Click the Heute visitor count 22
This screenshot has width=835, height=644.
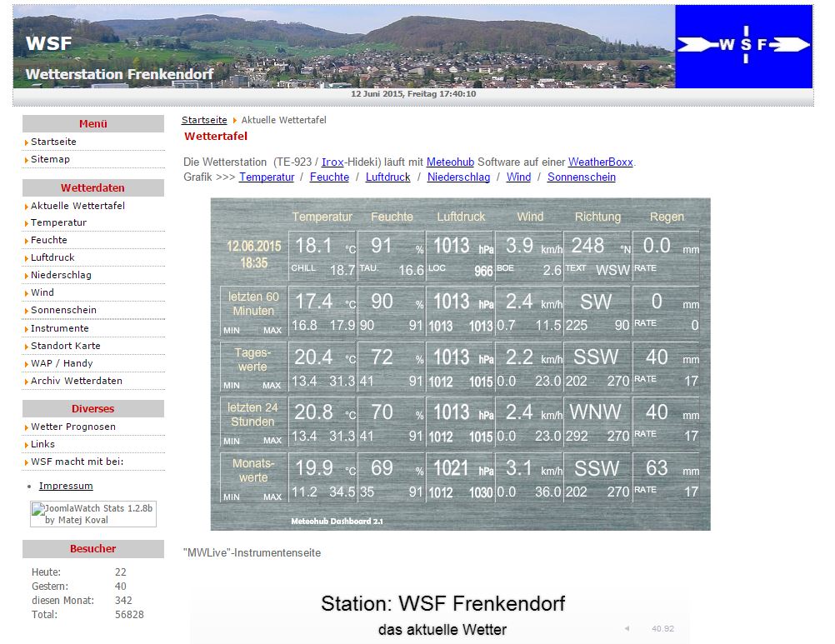click(x=120, y=572)
